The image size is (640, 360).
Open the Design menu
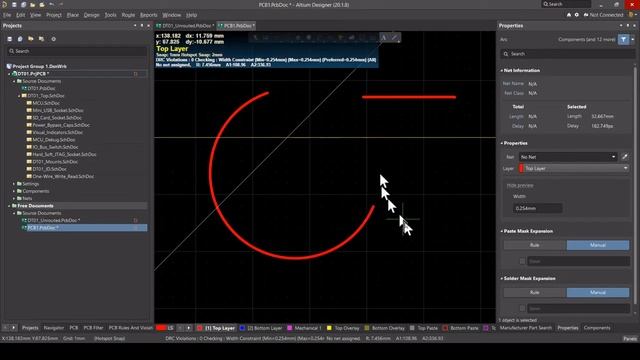[x=91, y=15]
